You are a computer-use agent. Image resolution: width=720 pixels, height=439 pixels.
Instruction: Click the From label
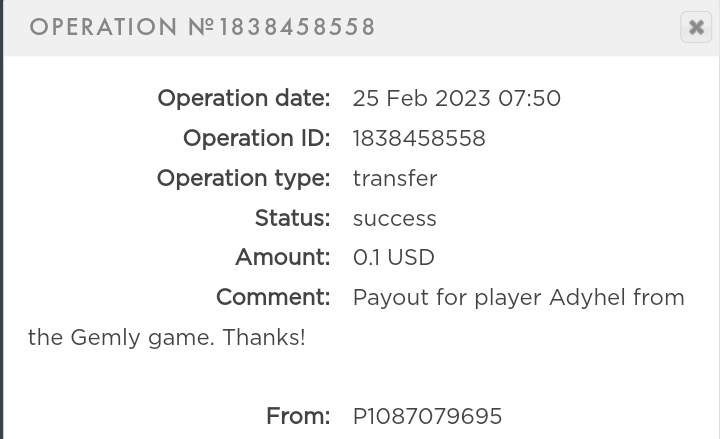[x=298, y=416]
